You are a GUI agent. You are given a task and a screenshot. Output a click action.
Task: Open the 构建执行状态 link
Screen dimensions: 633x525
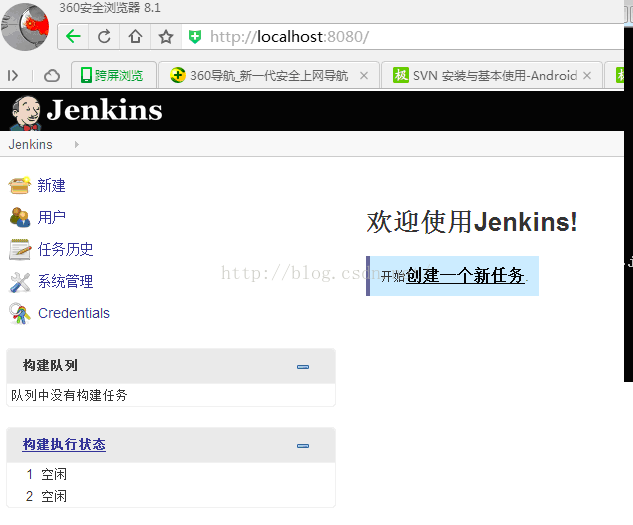tap(64, 444)
